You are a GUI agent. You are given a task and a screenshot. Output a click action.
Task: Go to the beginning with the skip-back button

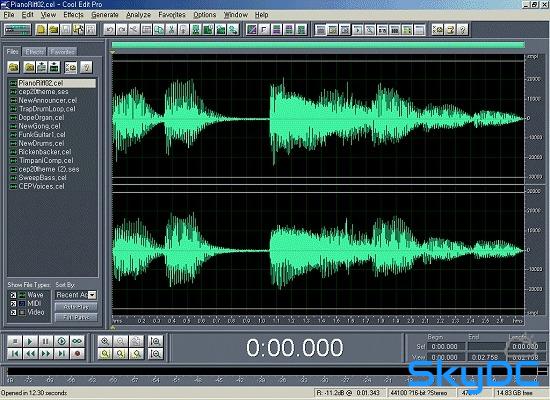point(15,354)
